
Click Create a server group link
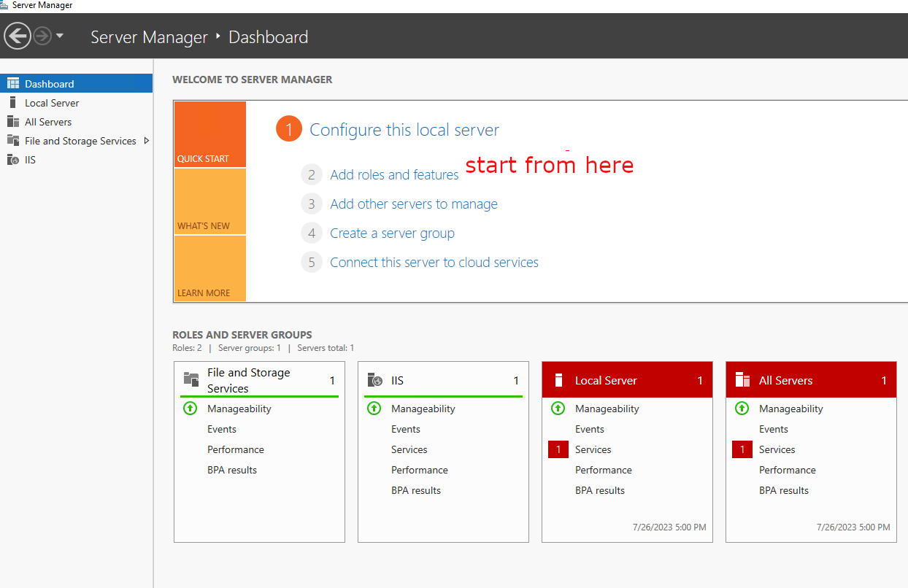[x=392, y=233]
